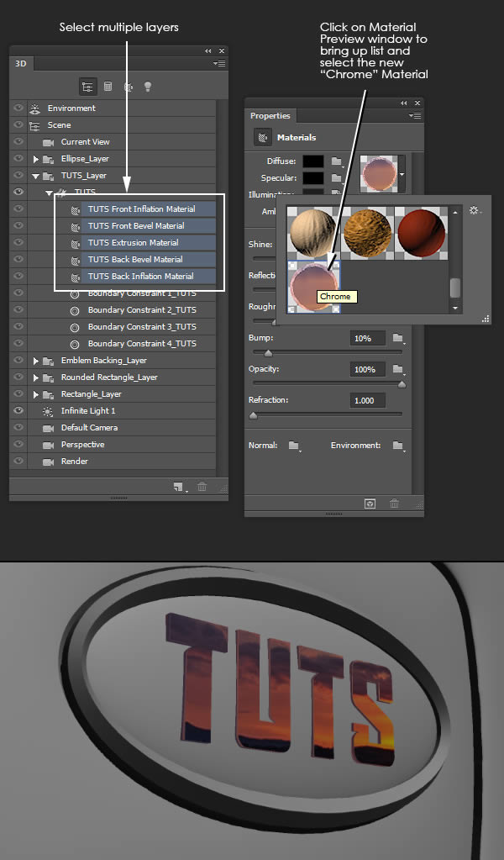Switch to the 3D tab
The height and width of the screenshot is (860, 504).
[x=21, y=64]
